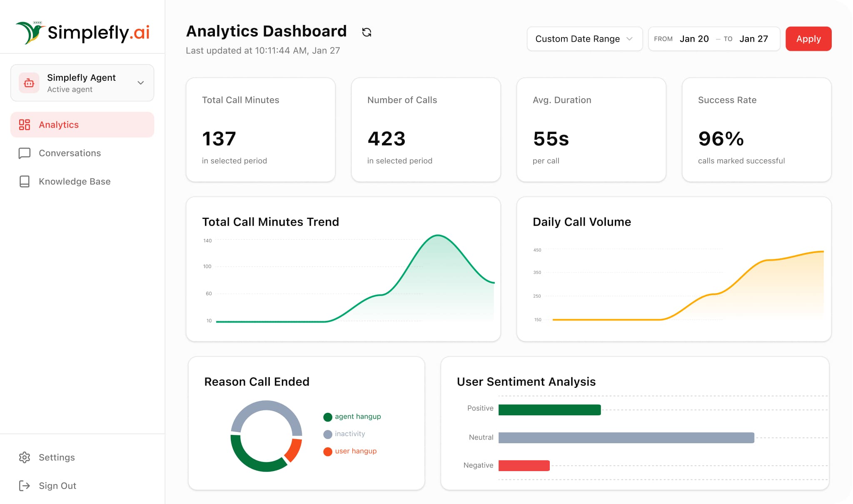
Task: Navigate to the Knowledge Base section
Action: click(75, 181)
